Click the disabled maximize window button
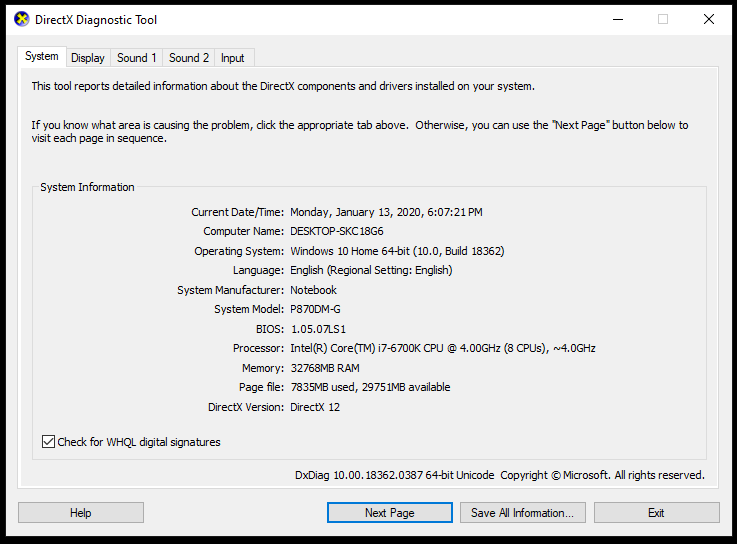Screen dimensions: 737x544 click(663, 19)
